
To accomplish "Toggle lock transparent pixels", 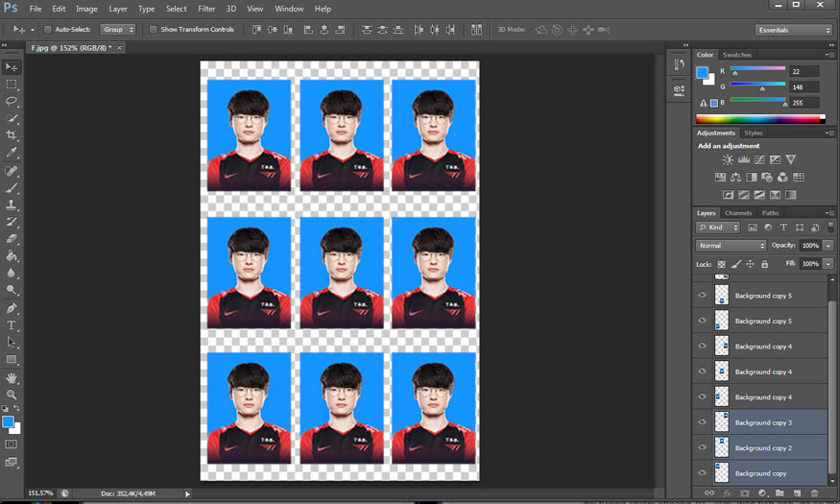I will (722, 264).
